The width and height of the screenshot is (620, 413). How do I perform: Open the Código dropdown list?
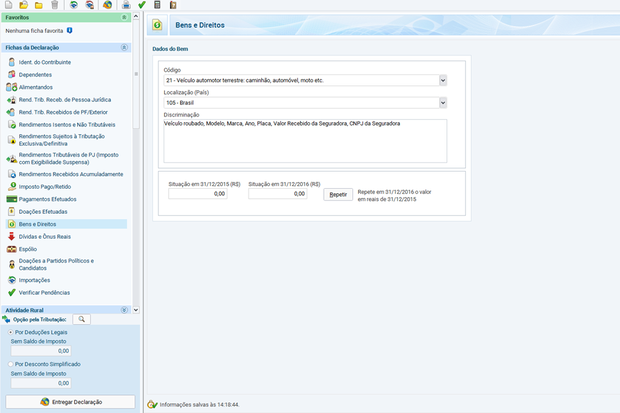443,80
